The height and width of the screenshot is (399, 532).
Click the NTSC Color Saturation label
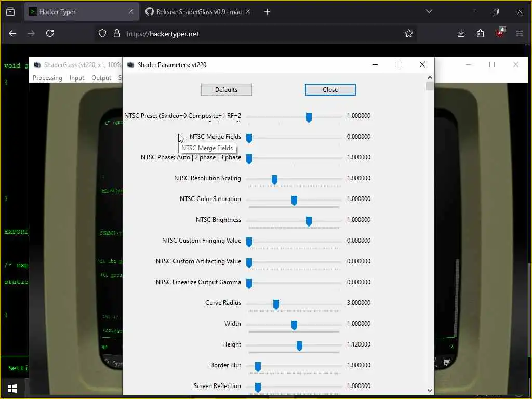pos(210,199)
